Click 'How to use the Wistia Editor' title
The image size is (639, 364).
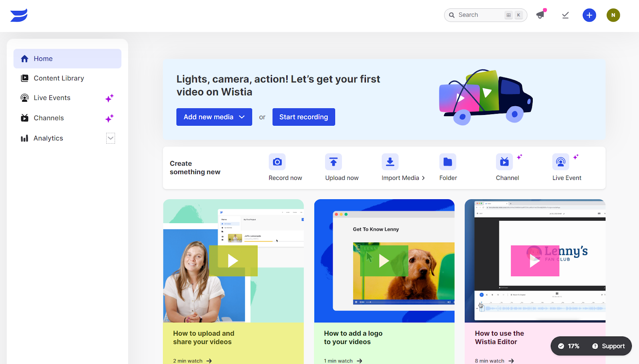pos(499,338)
